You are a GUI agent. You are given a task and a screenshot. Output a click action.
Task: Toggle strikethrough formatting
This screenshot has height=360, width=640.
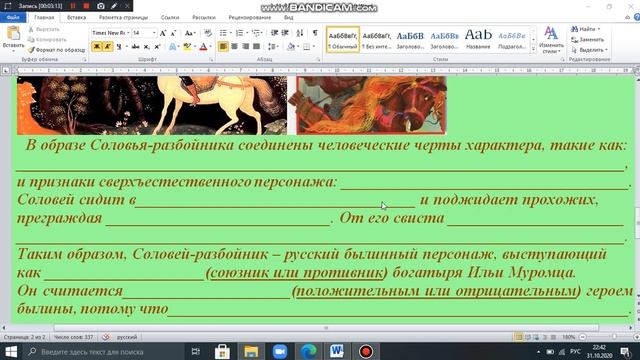(136, 47)
